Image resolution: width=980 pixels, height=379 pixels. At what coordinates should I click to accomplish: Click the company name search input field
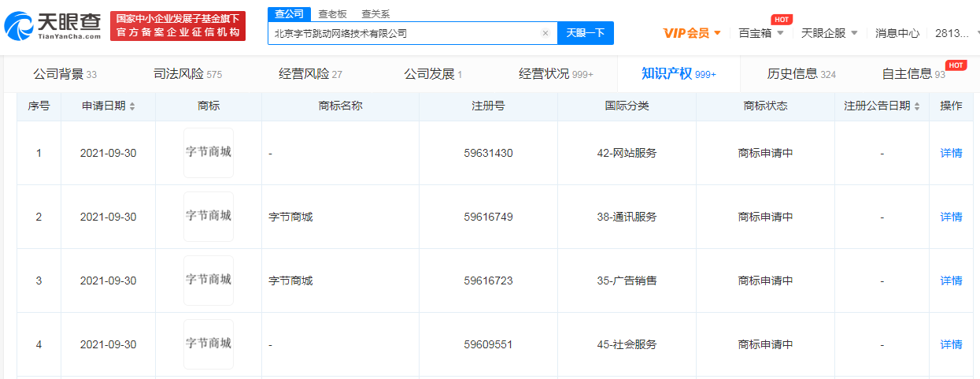(x=401, y=33)
